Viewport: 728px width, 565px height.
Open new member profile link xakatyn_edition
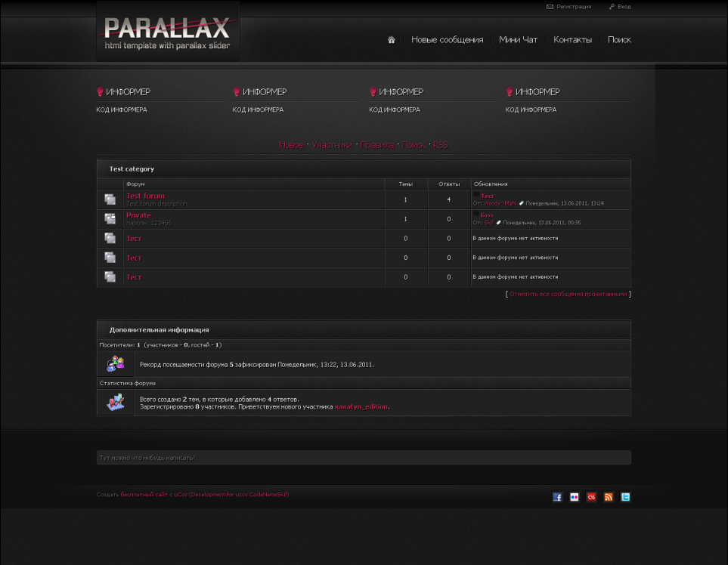pyautogui.click(x=361, y=407)
